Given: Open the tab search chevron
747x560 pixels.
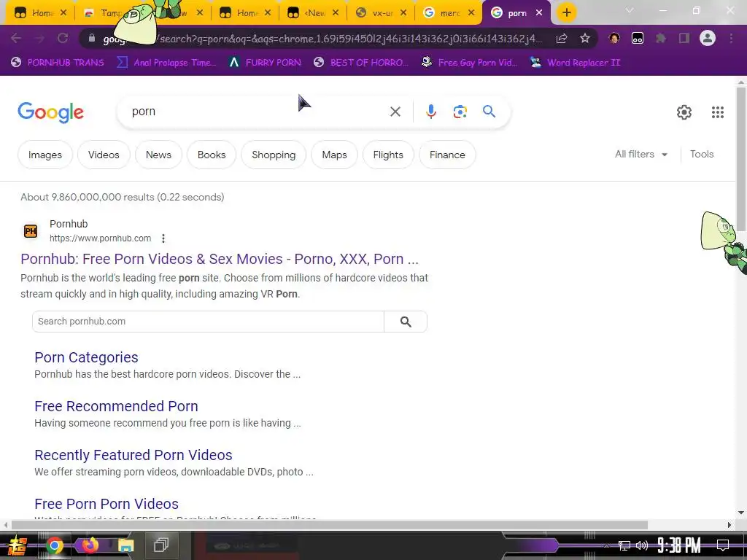Looking at the screenshot, I should pyautogui.click(x=630, y=10).
